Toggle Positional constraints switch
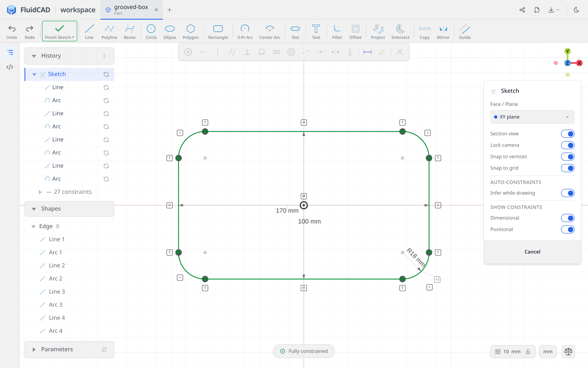The width and height of the screenshot is (588, 368). click(x=568, y=229)
